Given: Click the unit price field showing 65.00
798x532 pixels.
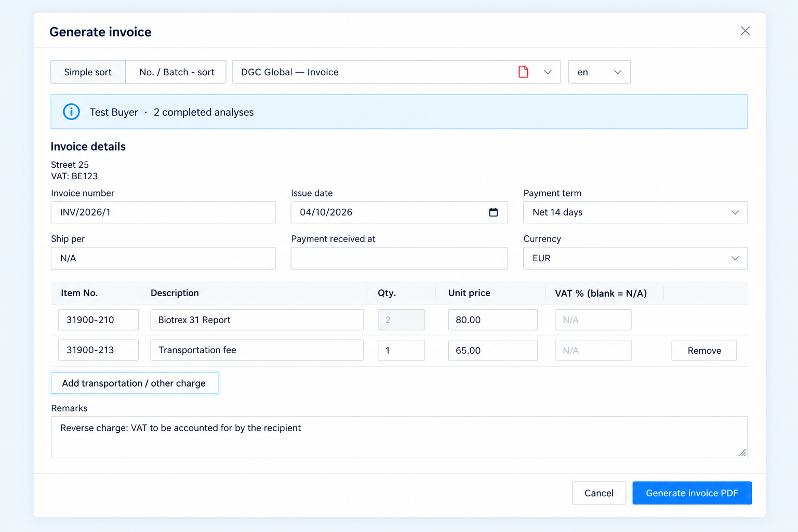Looking at the screenshot, I should 493,350.
